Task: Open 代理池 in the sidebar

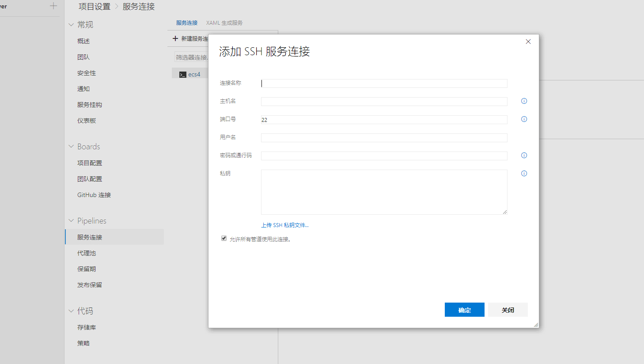Action: 87,253
